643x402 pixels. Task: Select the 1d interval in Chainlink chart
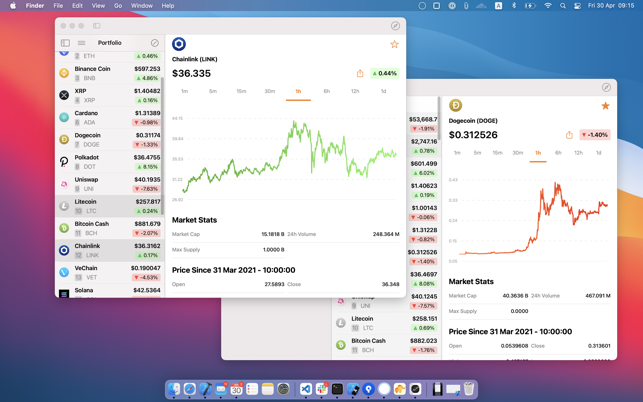383,91
